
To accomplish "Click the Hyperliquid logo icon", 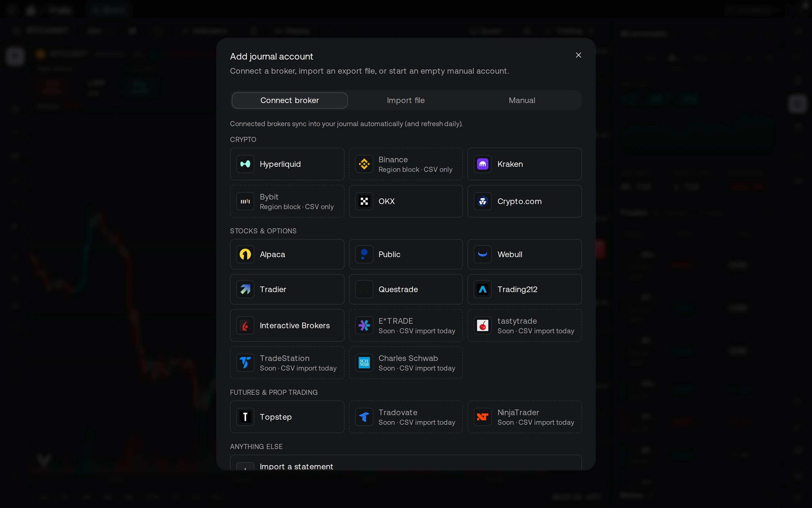I will pos(245,164).
